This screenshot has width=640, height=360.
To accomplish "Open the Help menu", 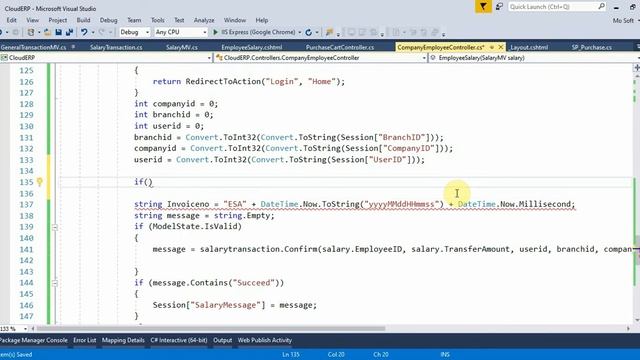I will pyautogui.click(x=262, y=20).
